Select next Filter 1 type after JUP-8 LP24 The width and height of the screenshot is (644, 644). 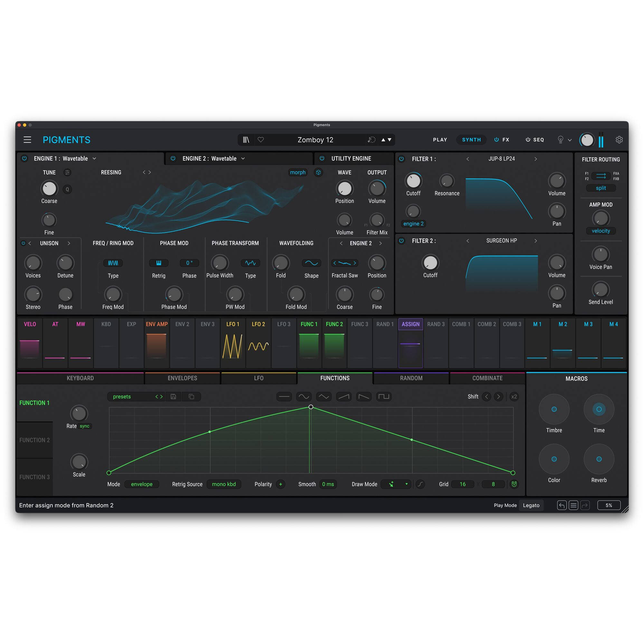coord(536,159)
